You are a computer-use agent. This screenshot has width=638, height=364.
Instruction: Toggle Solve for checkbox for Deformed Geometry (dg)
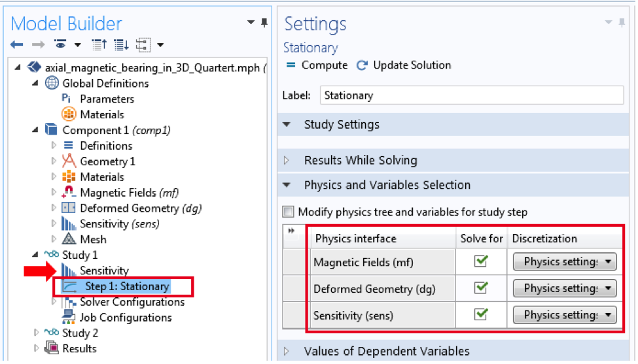pyautogui.click(x=481, y=288)
